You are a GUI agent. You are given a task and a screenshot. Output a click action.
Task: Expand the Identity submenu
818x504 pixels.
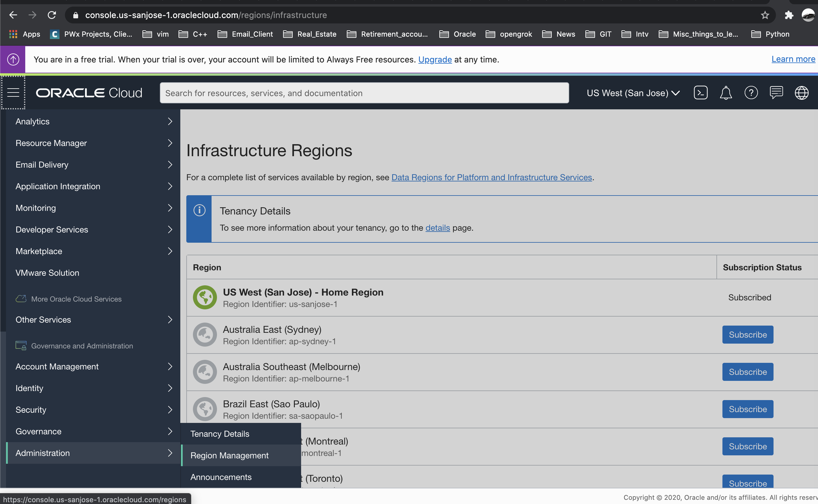coord(170,388)
